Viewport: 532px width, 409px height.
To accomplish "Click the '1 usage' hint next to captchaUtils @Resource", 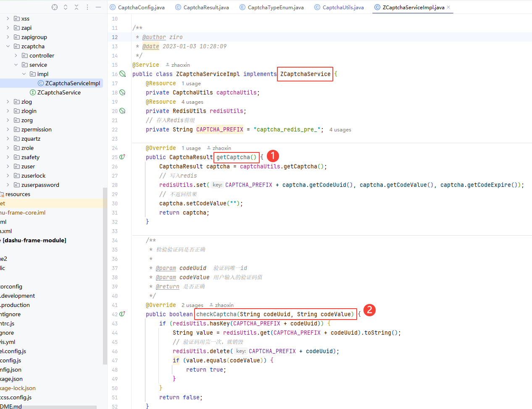I will coord(191,84).
